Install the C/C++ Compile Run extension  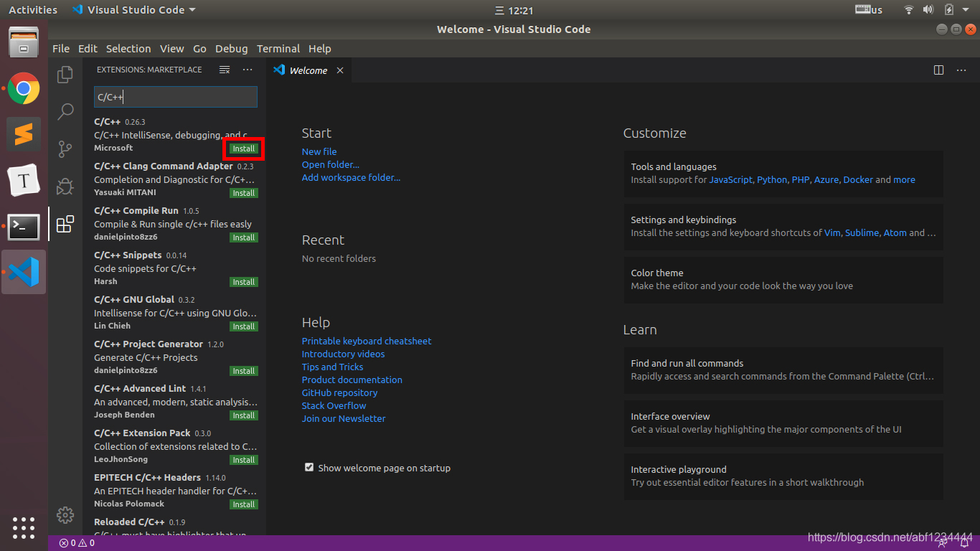pos(244,237)
